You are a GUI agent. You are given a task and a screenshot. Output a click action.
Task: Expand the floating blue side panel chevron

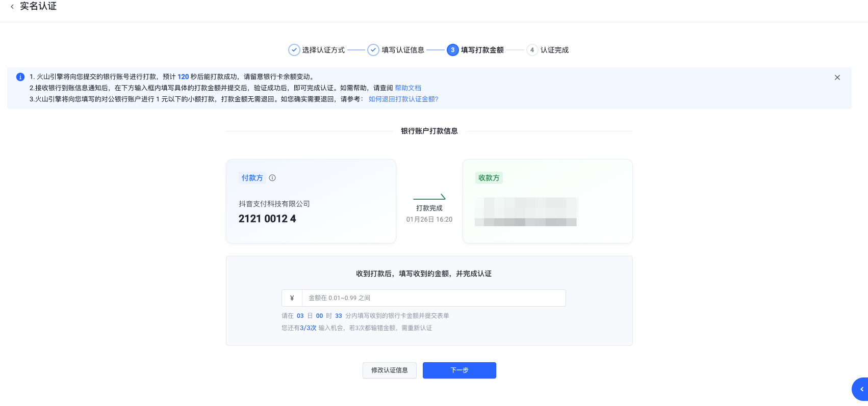[861, 389]
